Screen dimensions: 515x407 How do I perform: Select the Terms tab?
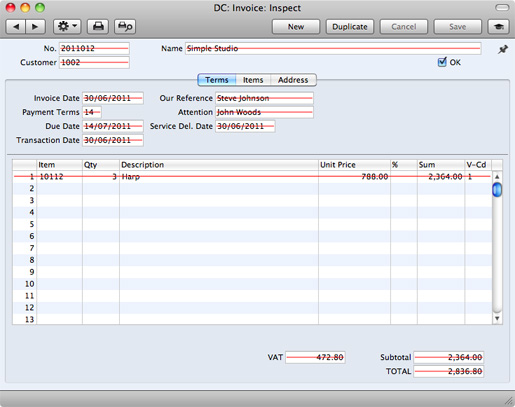pos(217,80)
